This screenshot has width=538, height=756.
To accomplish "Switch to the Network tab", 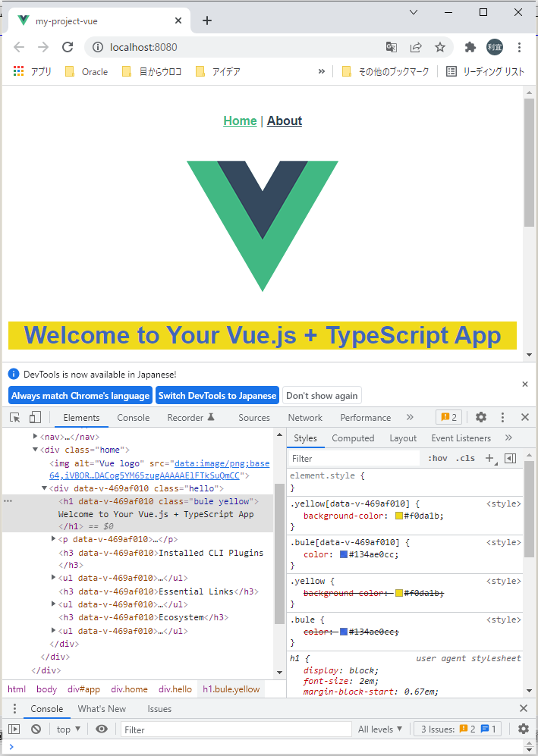I will point(305,418).
